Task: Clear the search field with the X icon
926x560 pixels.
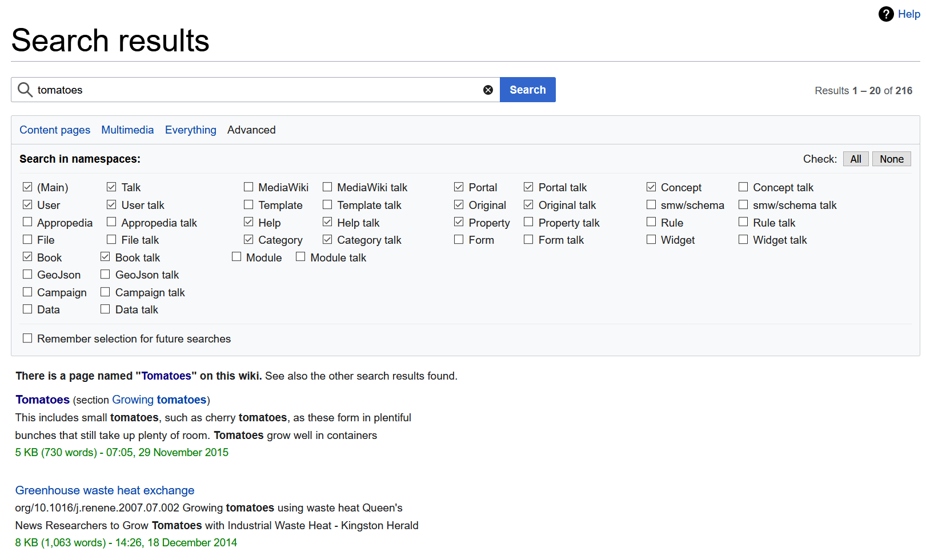Action: coord(488,90)
